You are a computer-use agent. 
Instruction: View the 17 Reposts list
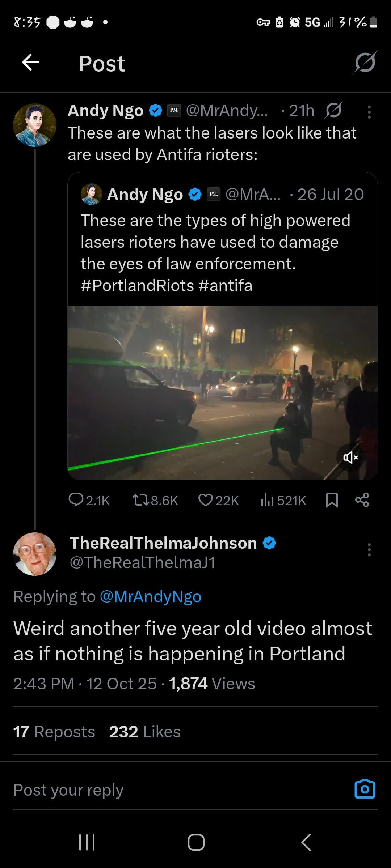(x=54, y=732)
